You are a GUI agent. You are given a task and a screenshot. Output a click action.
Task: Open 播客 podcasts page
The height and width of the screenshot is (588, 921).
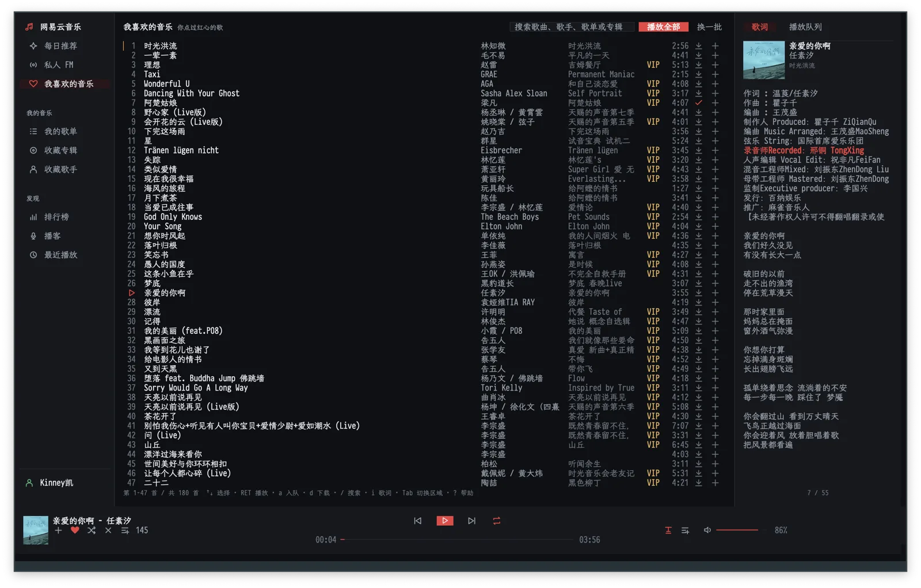[45, 236]
